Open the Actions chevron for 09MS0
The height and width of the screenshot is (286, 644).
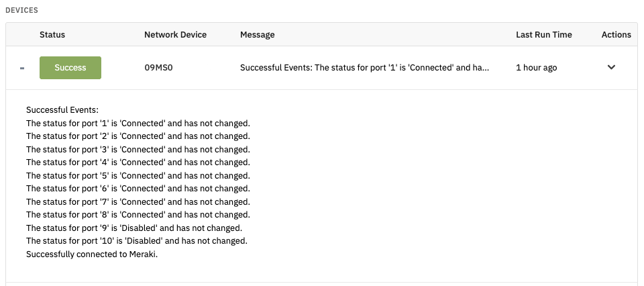611,67
